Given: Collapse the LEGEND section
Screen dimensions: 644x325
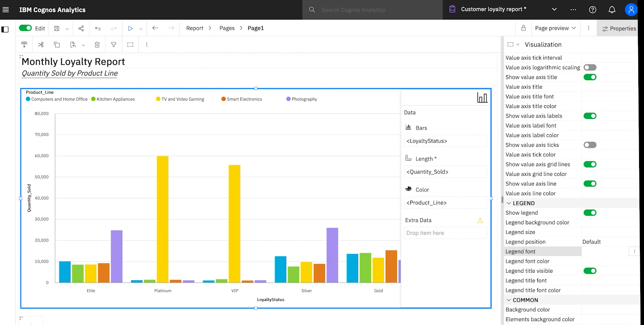Looking at the screenshot, I should (x=509, y=203).
